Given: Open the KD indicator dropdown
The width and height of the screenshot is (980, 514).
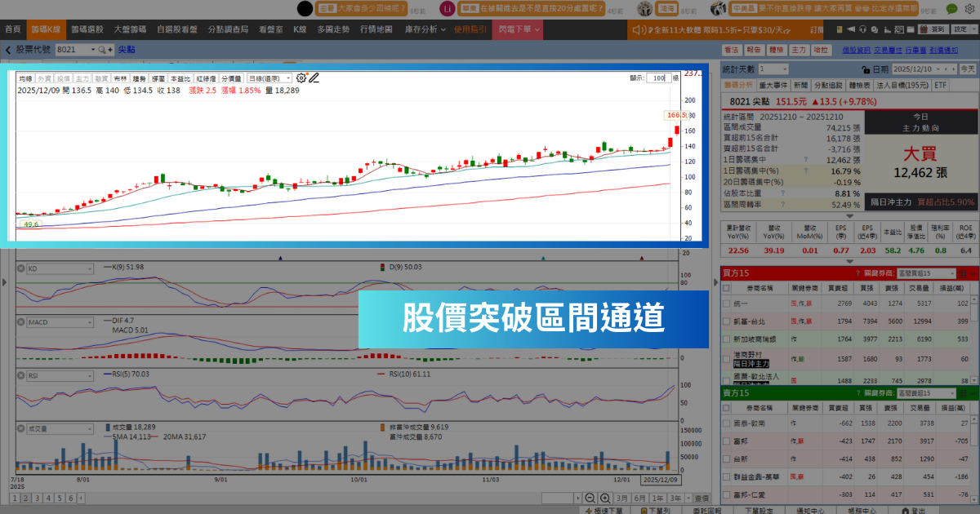Looking at the screenshot, I should 60,268.
